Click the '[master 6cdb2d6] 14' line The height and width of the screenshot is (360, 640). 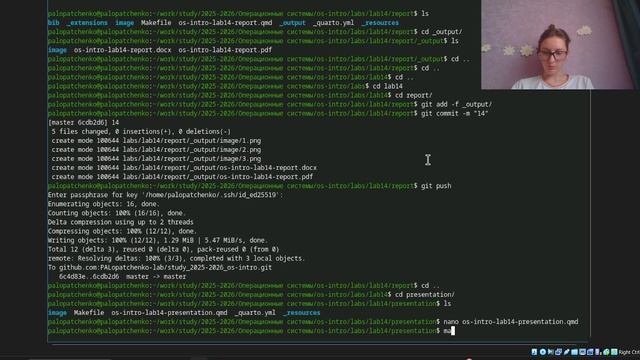click(83, 122)
